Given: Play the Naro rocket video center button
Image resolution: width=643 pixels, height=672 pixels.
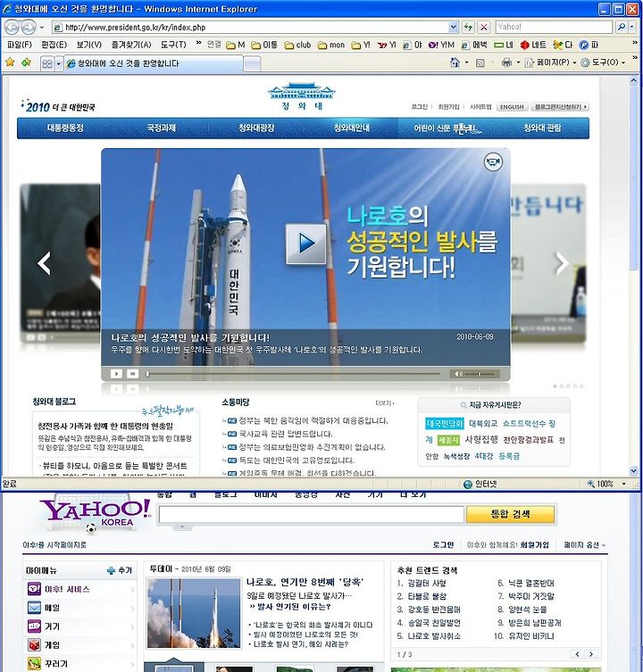Looking at the screenshot, I should pos(305,244).
